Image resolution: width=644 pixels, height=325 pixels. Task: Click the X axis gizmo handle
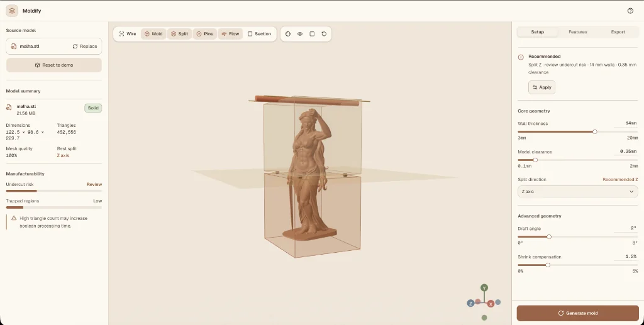coord(491,304)
